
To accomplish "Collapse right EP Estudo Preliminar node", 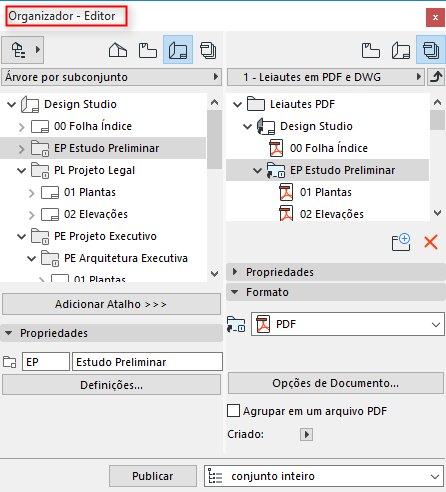I will click(258, 170).
